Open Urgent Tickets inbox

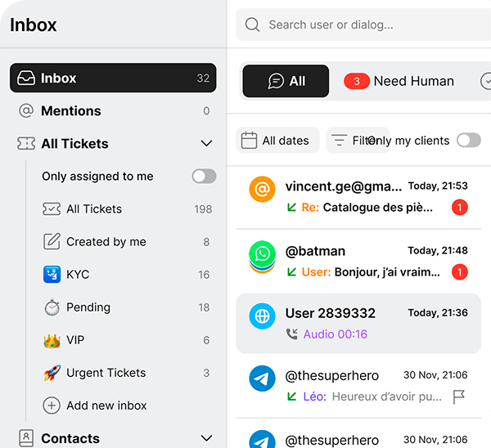(127, 373)
